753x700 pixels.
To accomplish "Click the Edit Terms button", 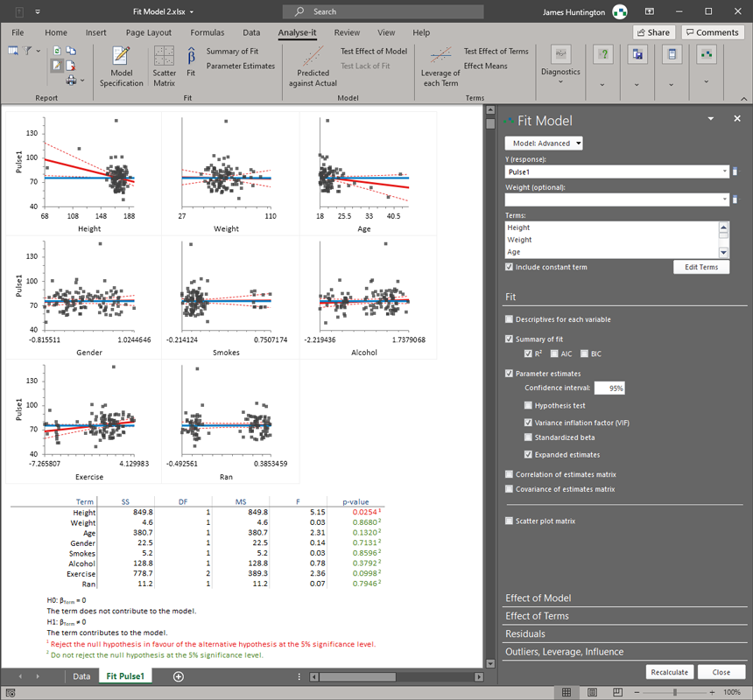I will pyautogui.click(x=700, y=267).
